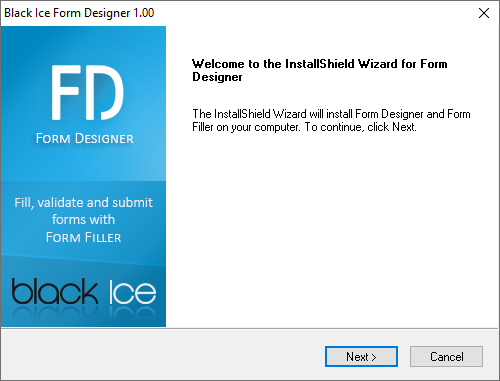Click the Next > button

[x=361, y=356]
